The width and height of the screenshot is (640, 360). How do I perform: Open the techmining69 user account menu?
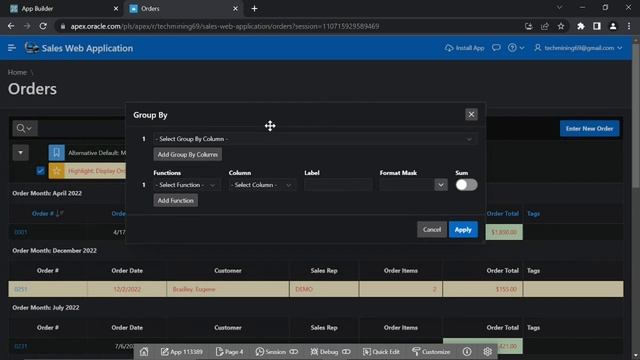578,48
